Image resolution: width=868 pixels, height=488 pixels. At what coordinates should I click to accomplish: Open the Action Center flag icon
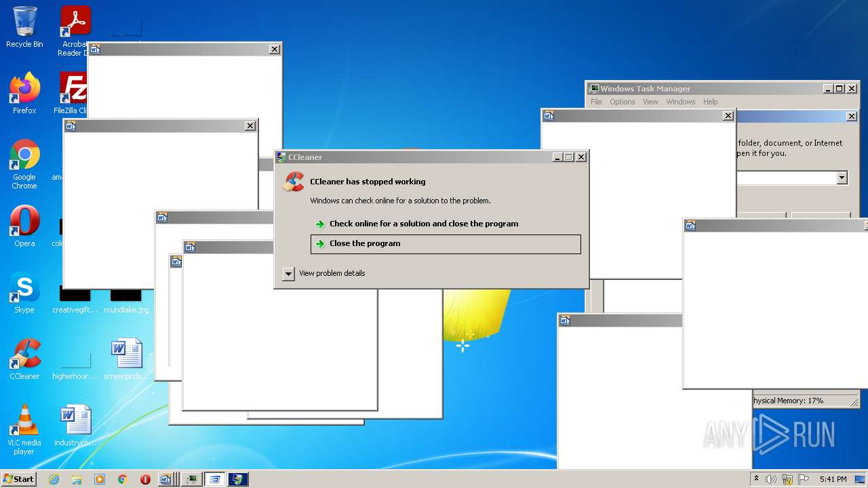(x=802, y=479)
